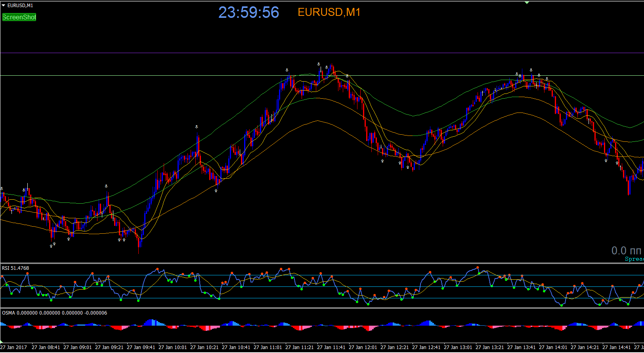The image size is (644, 353).
Task: Click the 27 Jan 11:01 time label
Action: coord(268,347)
